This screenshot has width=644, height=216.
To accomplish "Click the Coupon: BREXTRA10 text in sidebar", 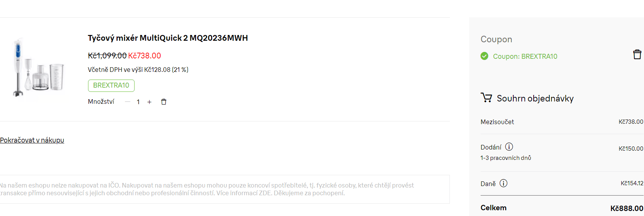I will [x=525, y=56].
